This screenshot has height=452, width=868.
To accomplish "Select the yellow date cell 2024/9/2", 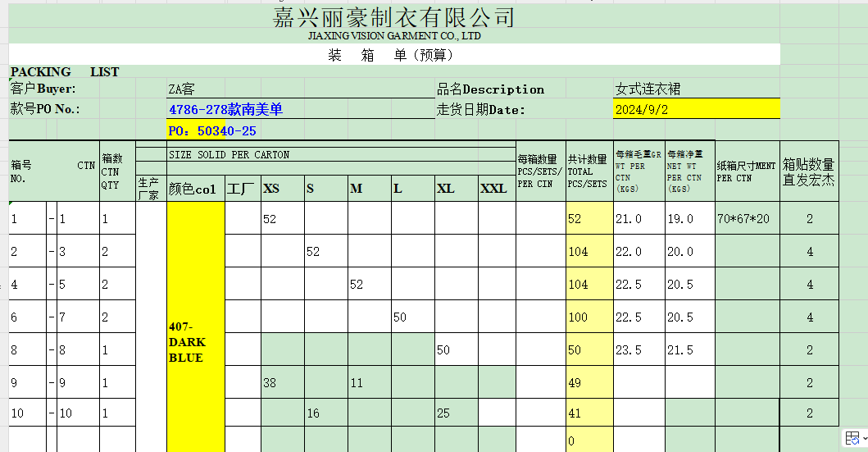I will [696, 109].
